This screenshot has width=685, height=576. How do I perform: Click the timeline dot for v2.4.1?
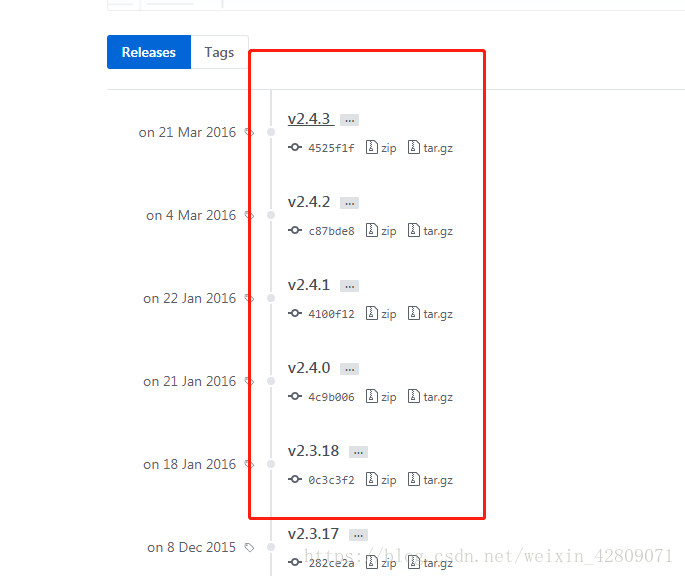tap(271, 298)
